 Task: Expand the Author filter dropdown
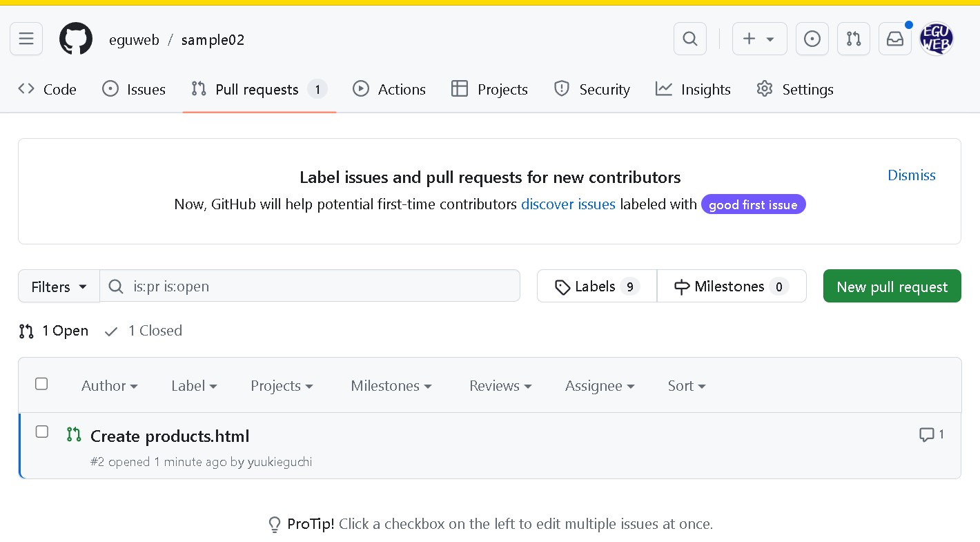coord(108,385)
